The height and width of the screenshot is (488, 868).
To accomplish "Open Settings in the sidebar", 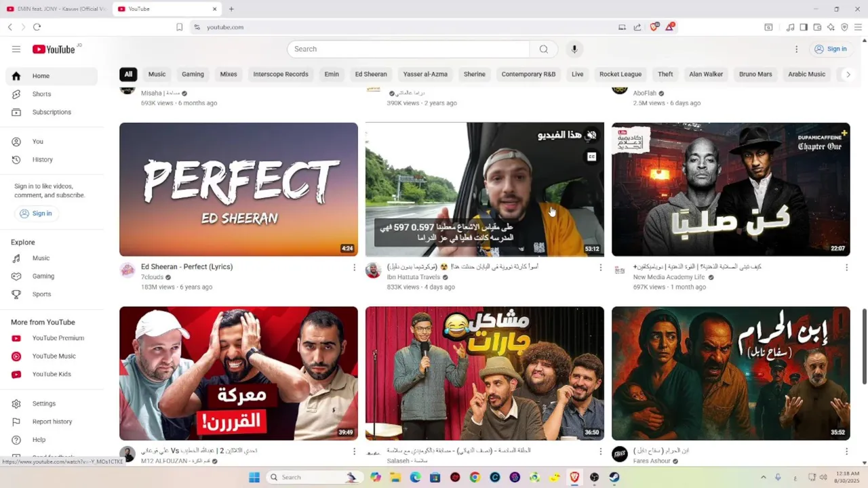I will tap(52, 403).
